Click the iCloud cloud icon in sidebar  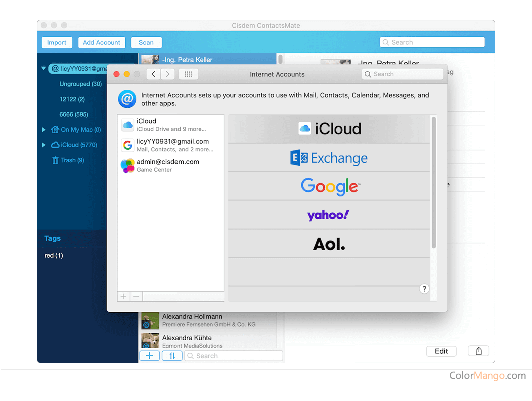(55, 145)
